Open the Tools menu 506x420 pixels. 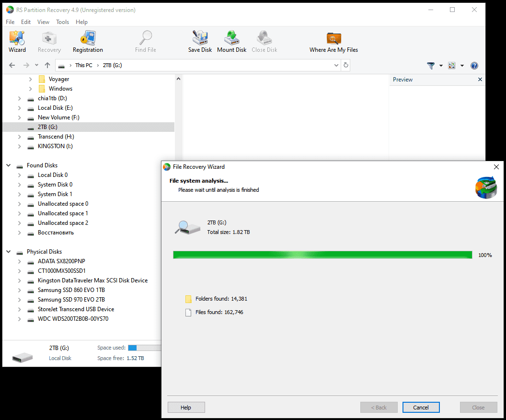click(62, 22)
